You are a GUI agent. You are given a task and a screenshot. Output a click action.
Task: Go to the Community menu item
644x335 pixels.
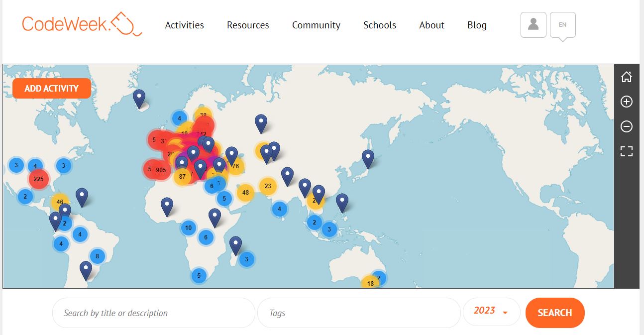click(316, 25)
